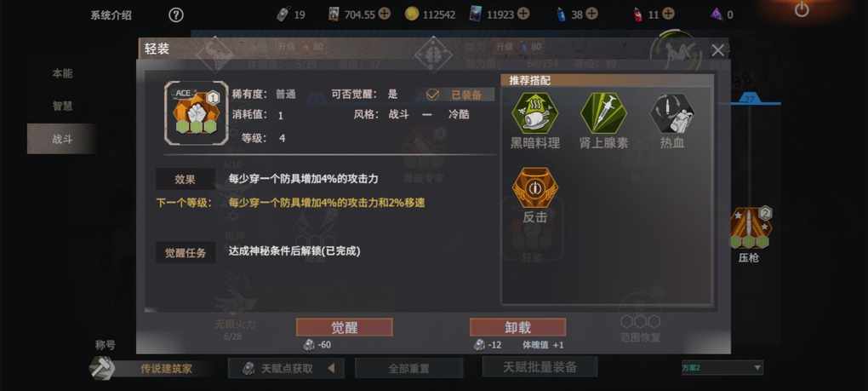Click the 热血 recommended talent icon
Screen dimensions: 868x391
click(x=672, y=112)
